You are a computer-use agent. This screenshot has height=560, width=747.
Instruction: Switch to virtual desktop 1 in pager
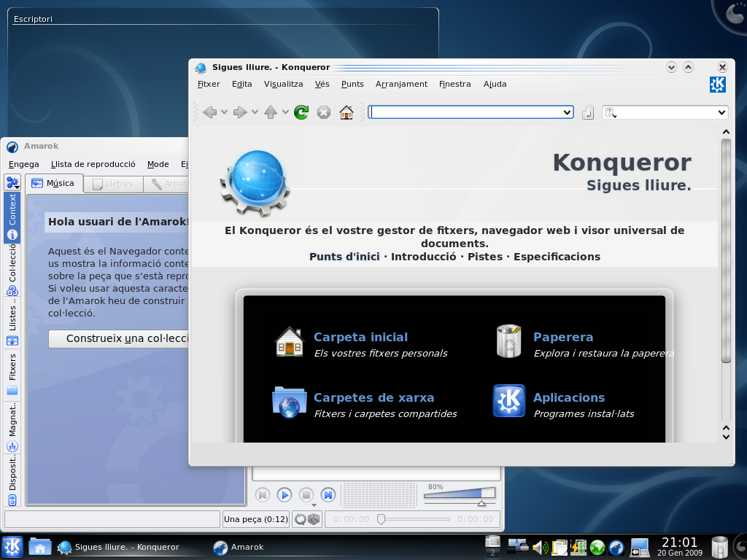tap(492, 542)
